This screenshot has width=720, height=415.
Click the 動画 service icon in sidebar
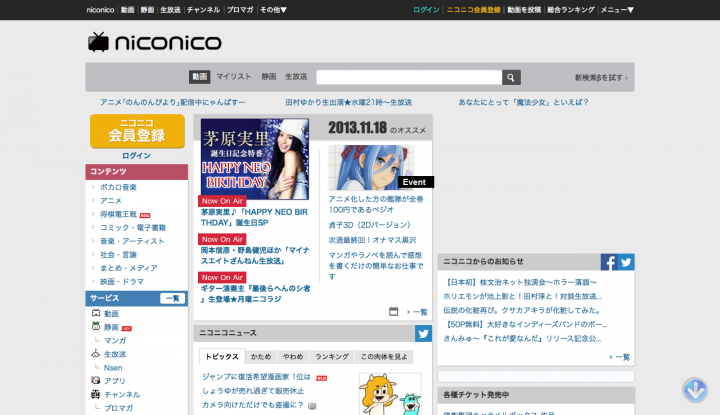(x=96, y=313)
